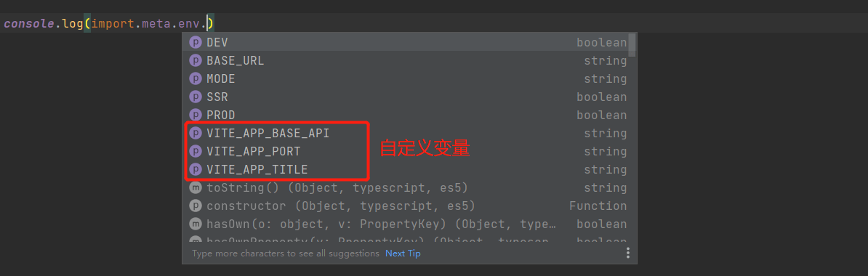Viewport: 868px width, 276px height.
Task: Select the VITE_APP_TITLE completion entry
Action: pyautogui.click(x=409, y=169)
